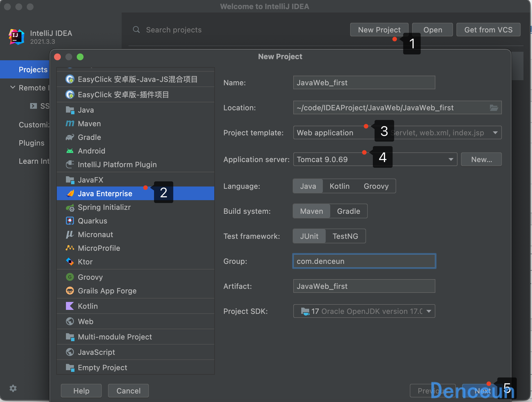Select Maven project type

(x=136, y=123)
